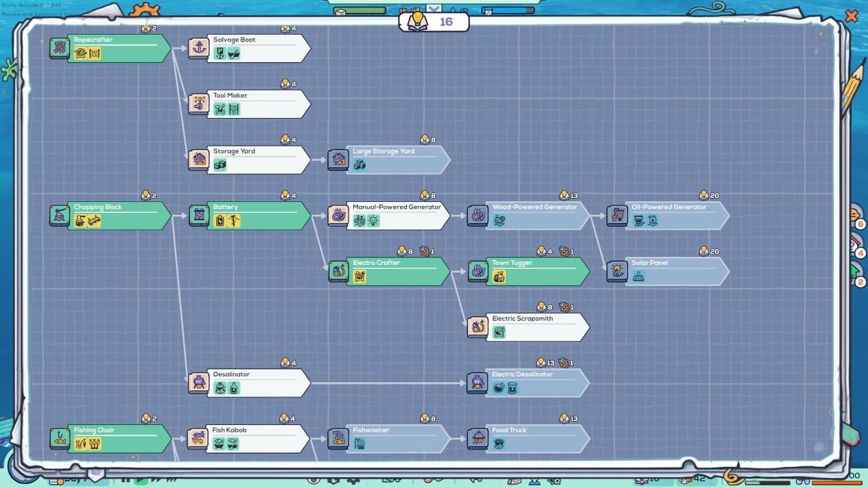Click the Ropecrafter node icon
This screenshot has width=868, height=488.
[x=60, y=48]
